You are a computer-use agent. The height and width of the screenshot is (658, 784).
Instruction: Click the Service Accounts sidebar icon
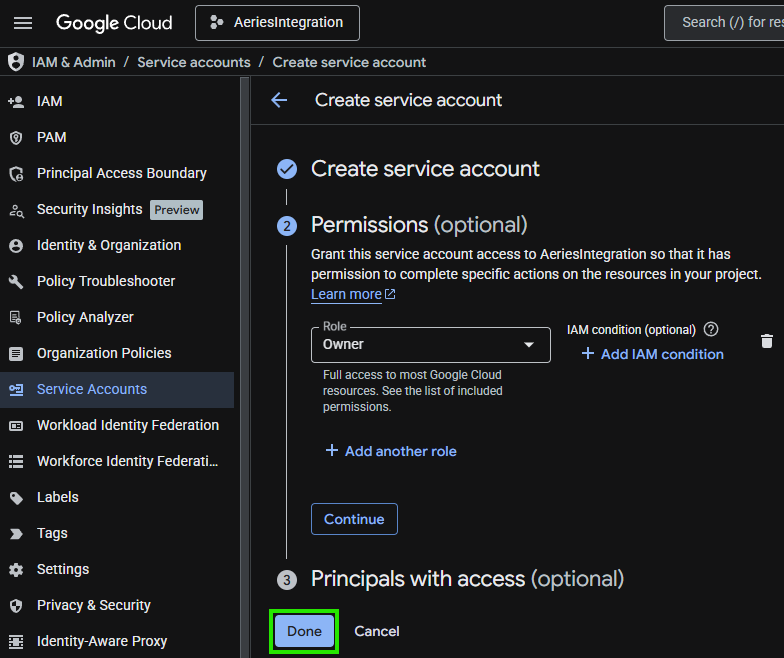point(16,390)
